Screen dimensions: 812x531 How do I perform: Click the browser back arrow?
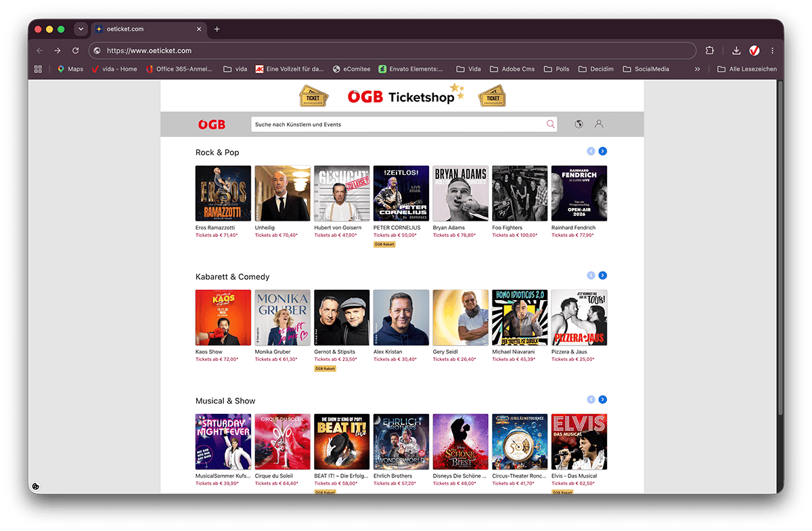click(39, 51)
